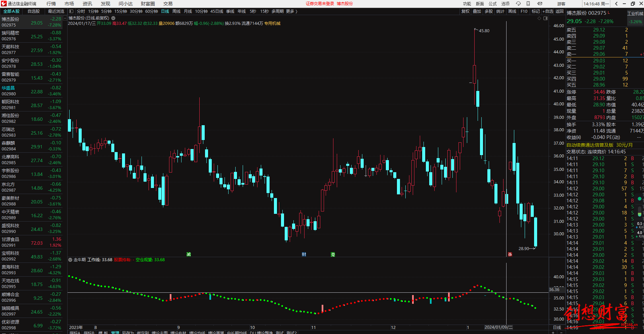Click the 港 marker on the chart timeline
This screenshot has width=644, height=334.
(333, 254)
